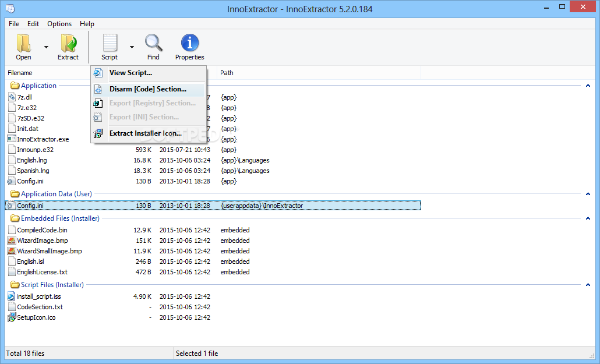
Task: Select the Innounp.e32 file row
Action: tap(213, 150)
